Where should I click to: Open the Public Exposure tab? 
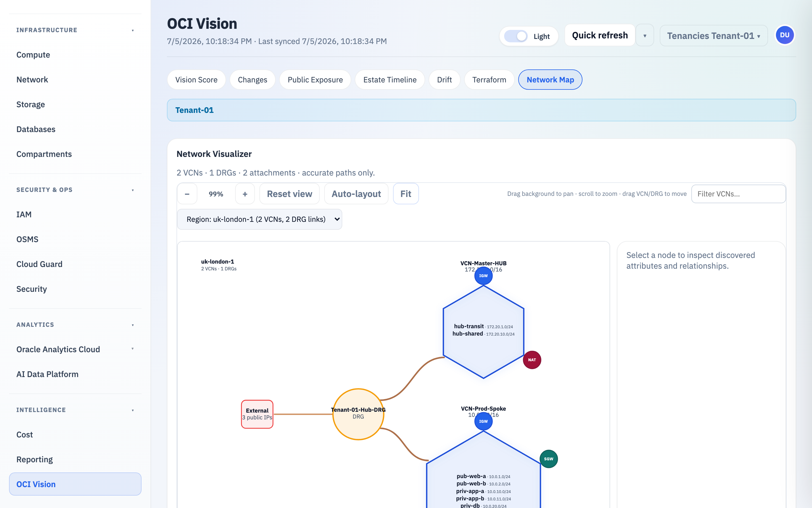point(315,80)
